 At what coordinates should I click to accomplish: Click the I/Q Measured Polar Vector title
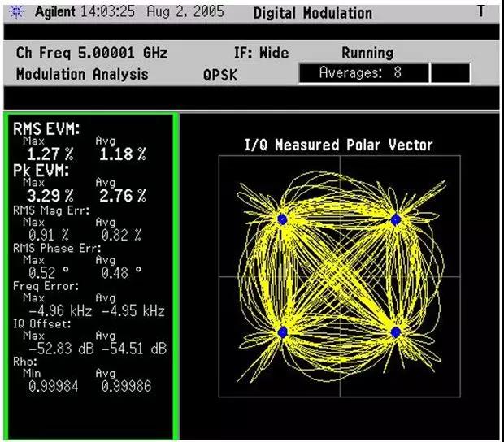339,145
